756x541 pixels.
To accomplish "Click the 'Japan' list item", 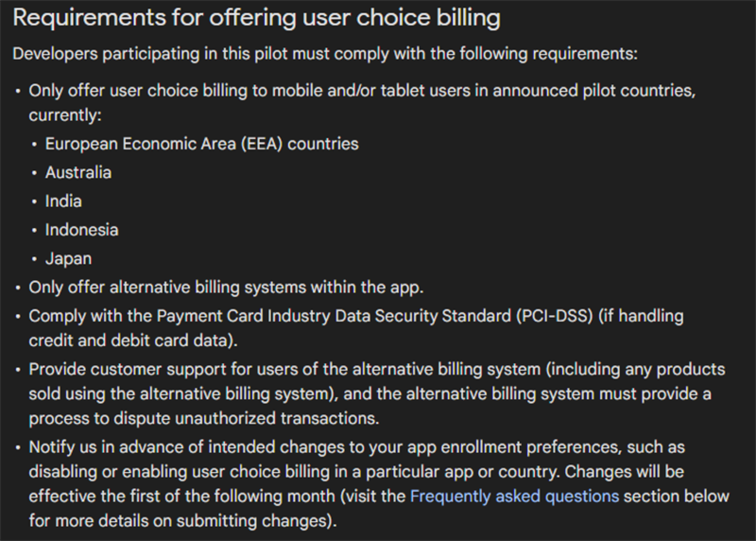I will tap(68, 257).
